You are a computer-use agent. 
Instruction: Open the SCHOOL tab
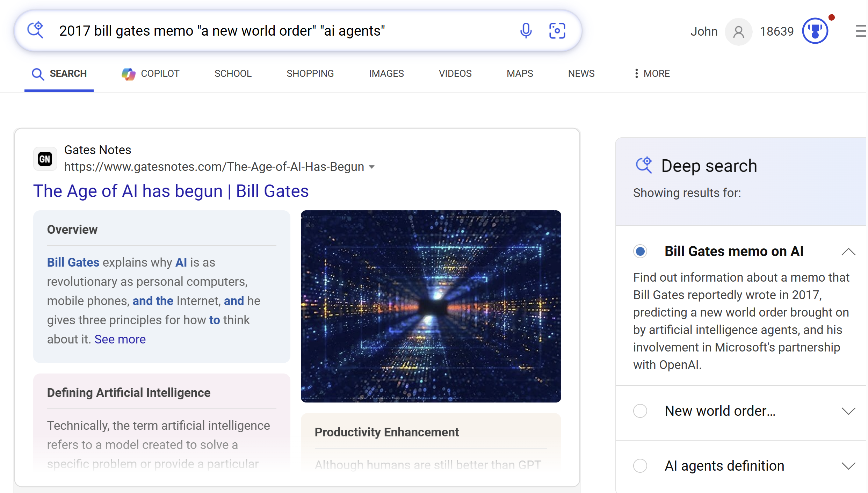point(233,74)
